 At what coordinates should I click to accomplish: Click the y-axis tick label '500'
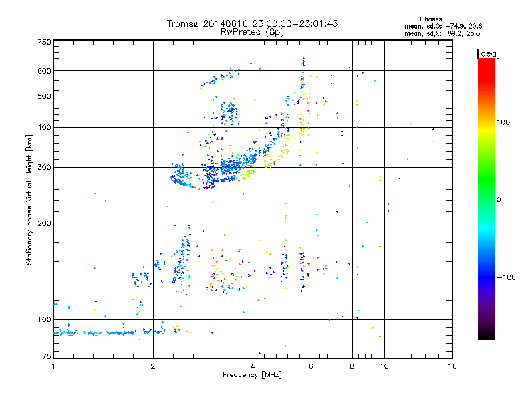click(44, 96)
